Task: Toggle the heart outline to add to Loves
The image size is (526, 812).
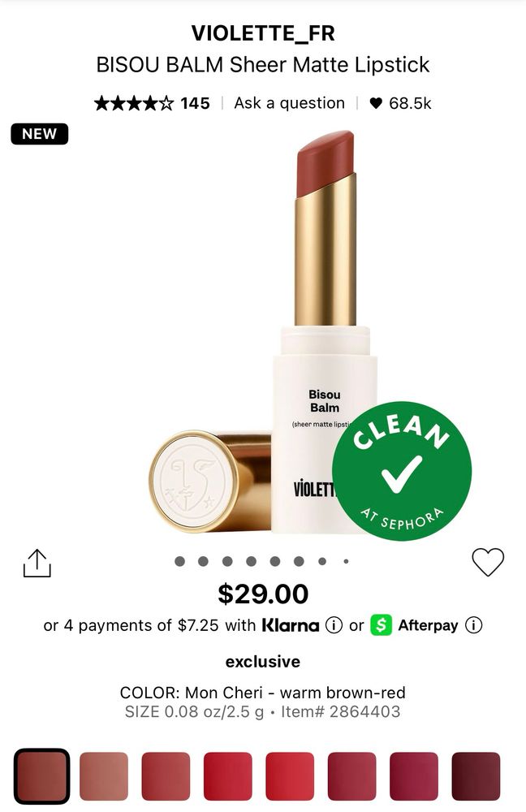Action: coord(488,562)
